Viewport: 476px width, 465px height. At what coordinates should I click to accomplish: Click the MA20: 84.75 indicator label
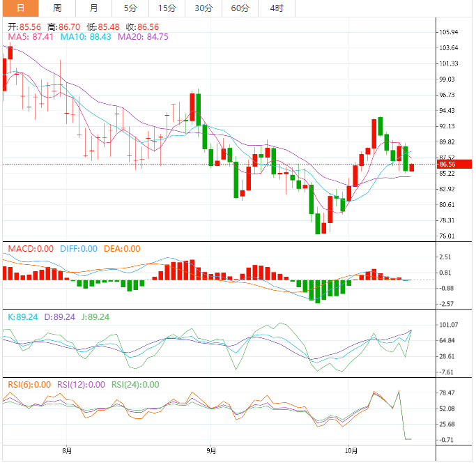click(x=143, y=37)
